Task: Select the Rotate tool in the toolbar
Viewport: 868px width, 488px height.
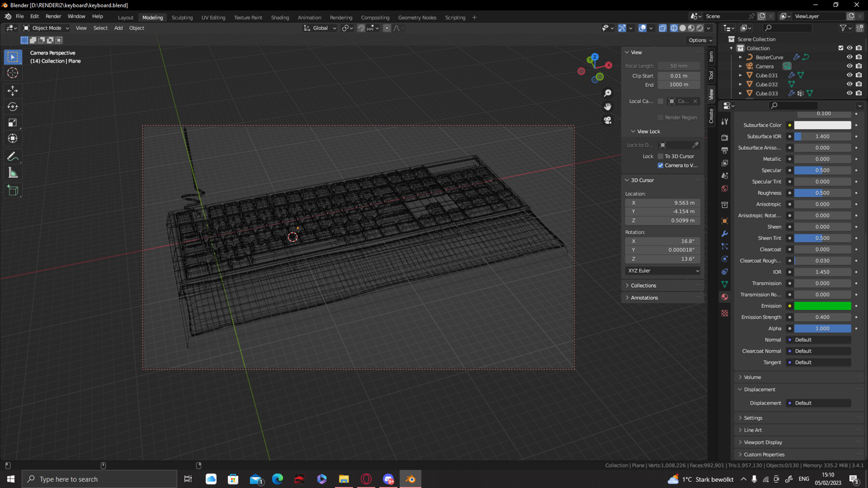Action: (13, 106)
